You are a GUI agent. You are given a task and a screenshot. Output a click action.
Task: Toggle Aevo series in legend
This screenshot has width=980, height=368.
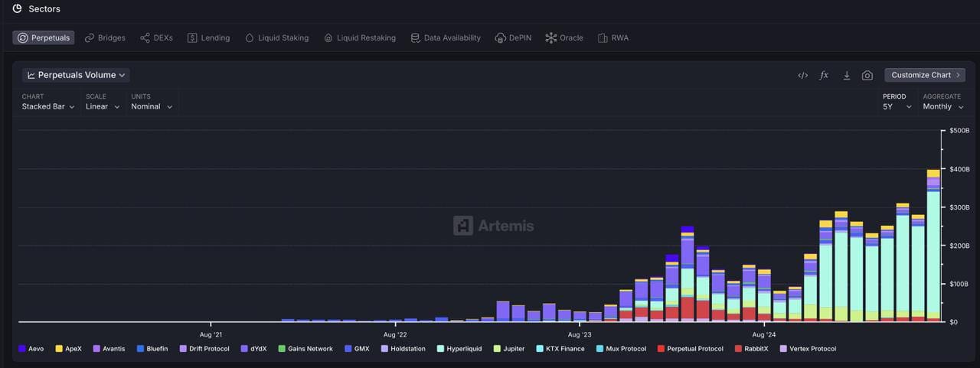click(31, 349)
